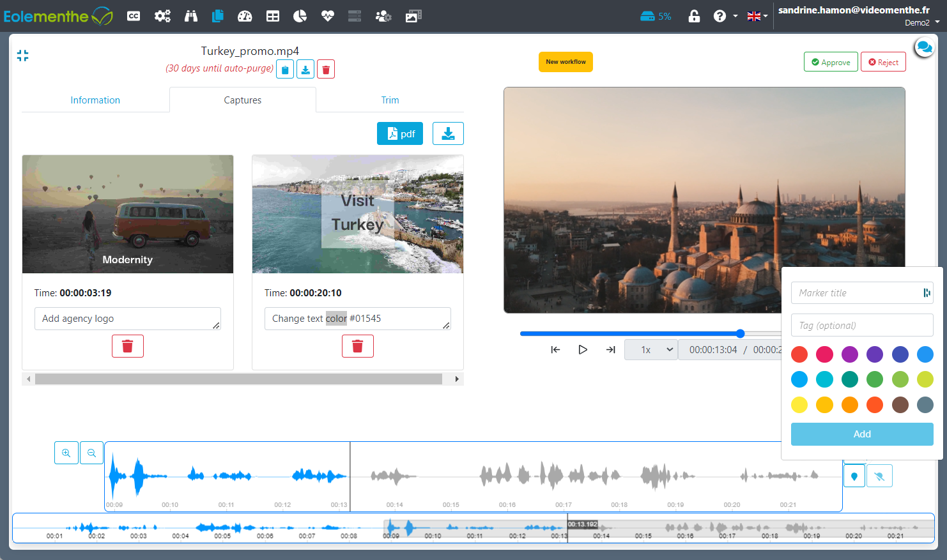Click the user management icon
Viewport: 947px width, 560px height.
tap(383, 16)
